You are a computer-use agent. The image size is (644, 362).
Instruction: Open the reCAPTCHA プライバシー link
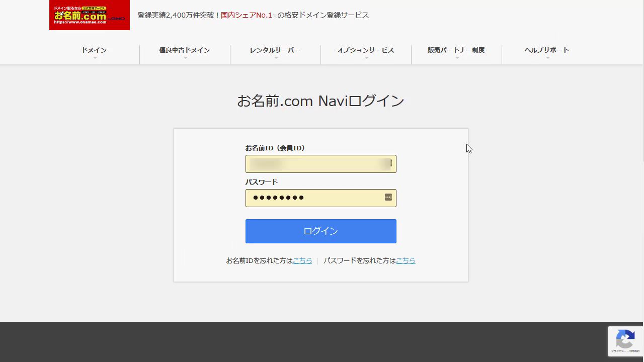coord(618,351)
